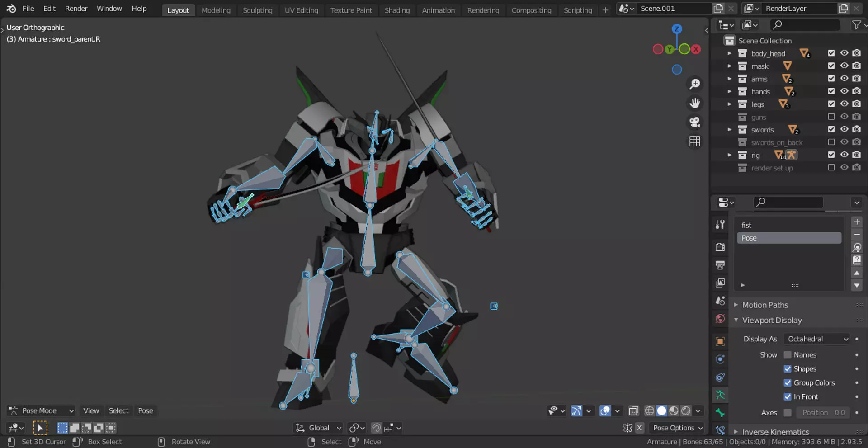Viewport: 868px width, 448px height.
Task: Open Pose Mode dropdown
Action: (x=41, y=411)
